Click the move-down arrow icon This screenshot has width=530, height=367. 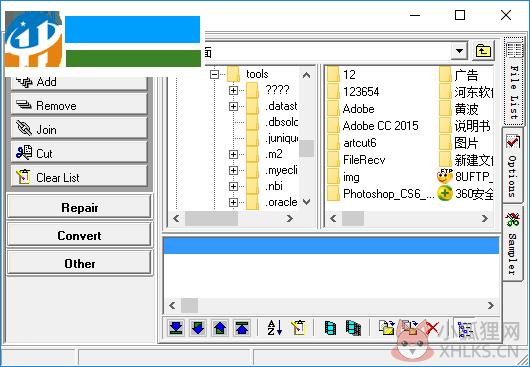[x=198, y=328]
